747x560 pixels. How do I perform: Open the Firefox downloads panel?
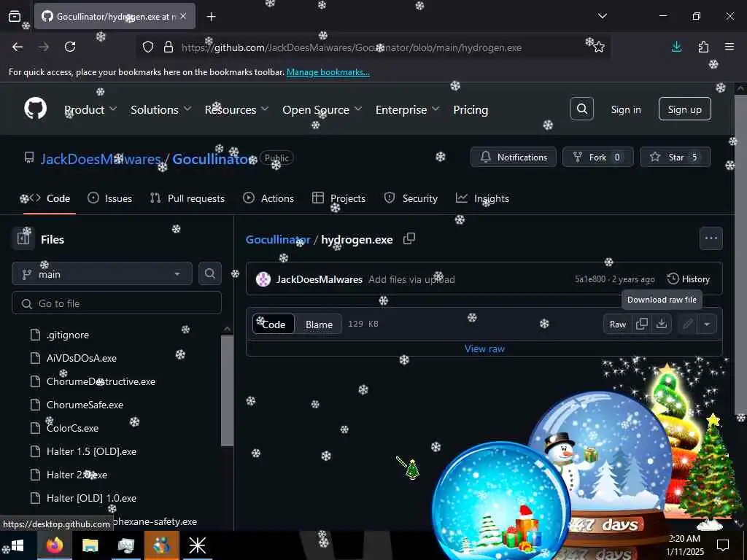[676, 47]
